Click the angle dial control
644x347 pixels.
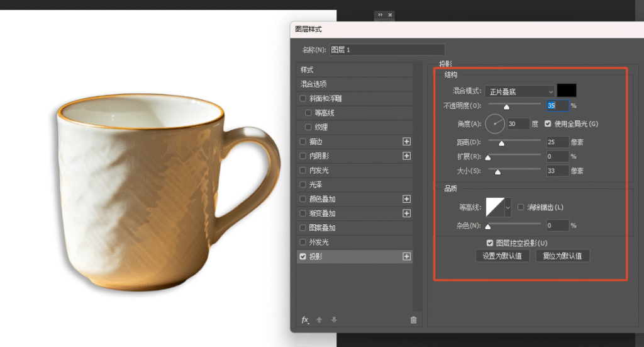pyautogui.click(x=495, y=124)
